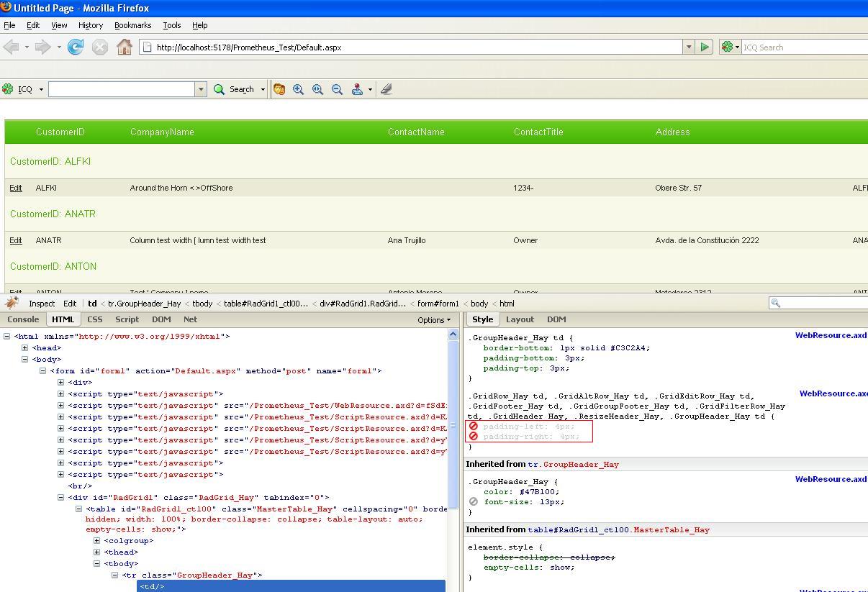Click the green Go arrow beside address bar
This screenshot has height=592, width=868.
click(705, 47)
